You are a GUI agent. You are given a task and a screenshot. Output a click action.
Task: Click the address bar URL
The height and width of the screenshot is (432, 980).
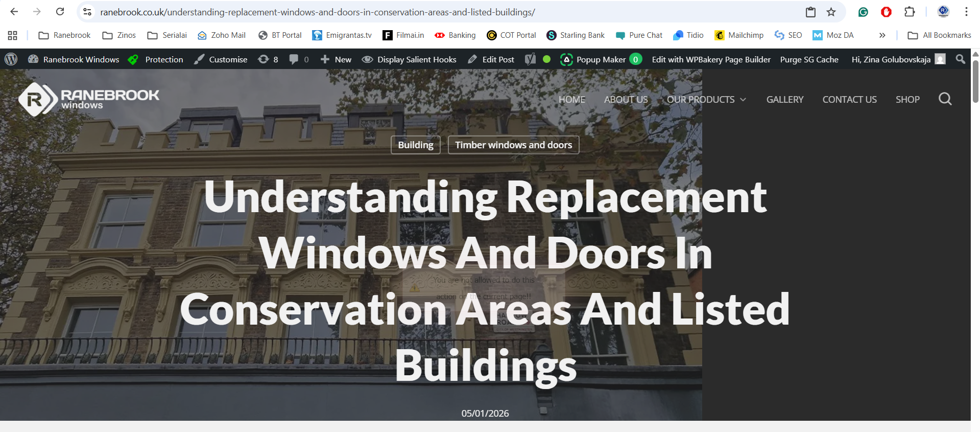click(317, 12)
